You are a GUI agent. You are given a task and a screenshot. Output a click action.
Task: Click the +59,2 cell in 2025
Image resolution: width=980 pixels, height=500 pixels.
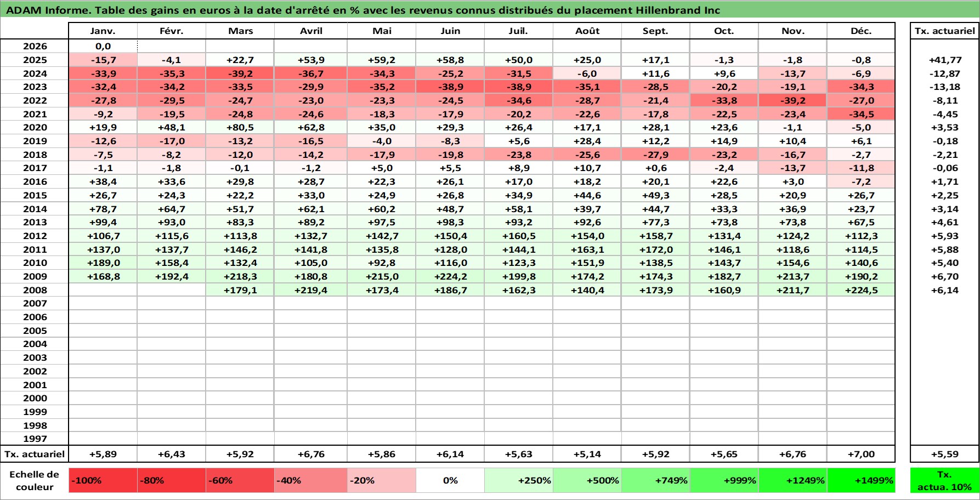tap(382, 60)
